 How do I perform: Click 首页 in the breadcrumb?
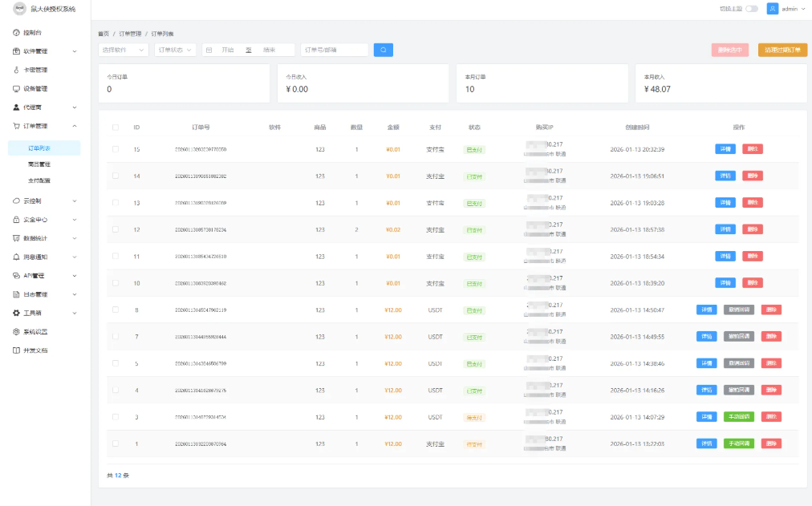click(x=103, y=34)
